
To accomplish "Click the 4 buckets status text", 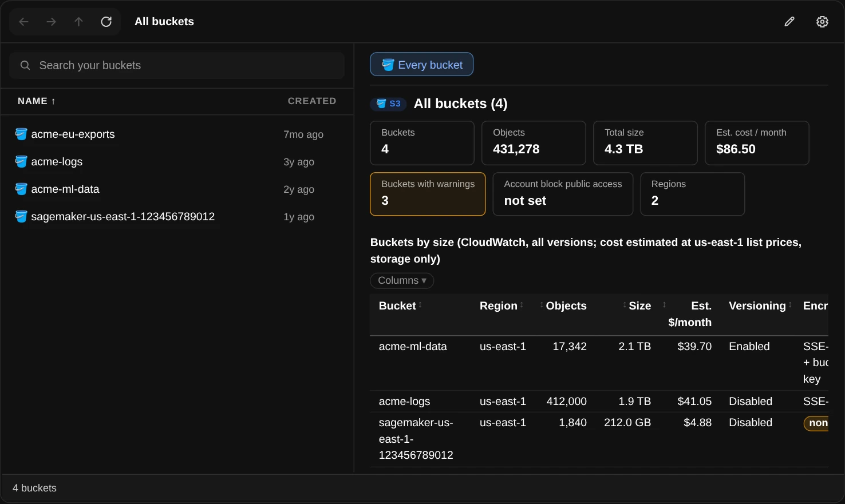I will click(34, 488).
